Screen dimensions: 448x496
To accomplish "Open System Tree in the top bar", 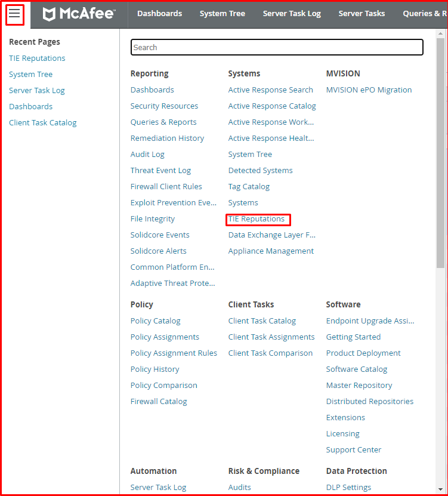I will 223,14.
